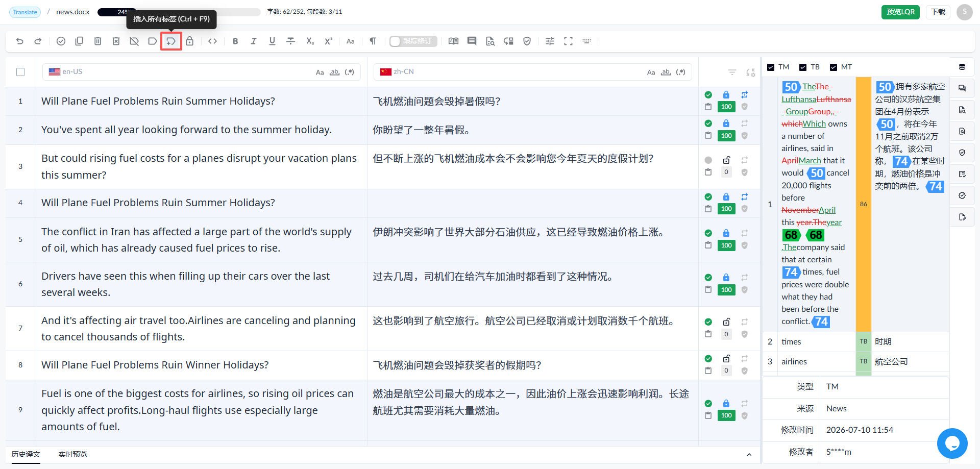Click the italic formatting icon
Viewport: 980px width, 469px height.
[x=254, y=41]
